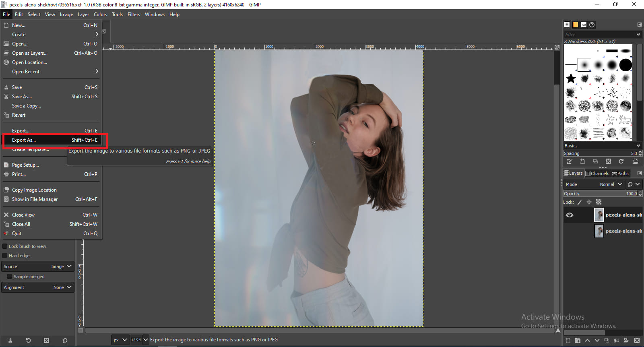
Task: Duplicate the selected brush
Action: click(595, 161)
